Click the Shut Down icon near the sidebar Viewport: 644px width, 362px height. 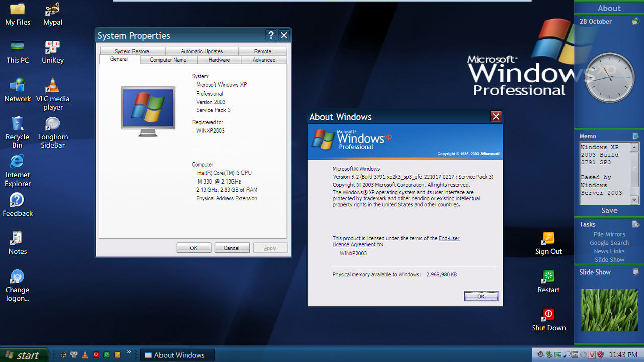548,314
